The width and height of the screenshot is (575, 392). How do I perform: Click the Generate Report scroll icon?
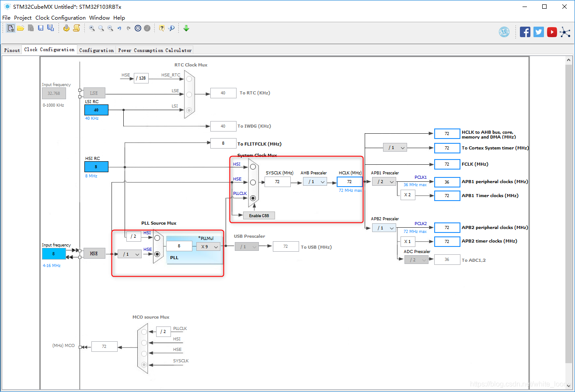(x=77, y=28)
